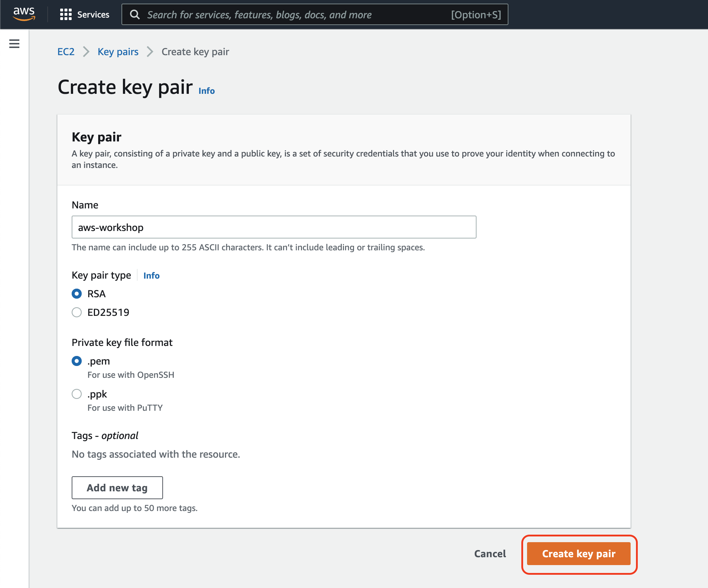The image size is (708, 588).
Task: Open Info link beside Create key pair heading
Action: 207,91
